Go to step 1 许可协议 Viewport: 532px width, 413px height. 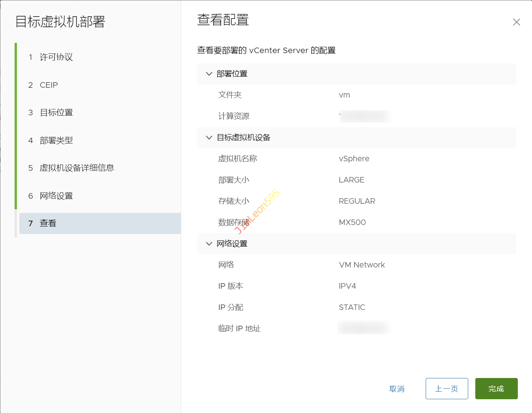tap(56, 57)
